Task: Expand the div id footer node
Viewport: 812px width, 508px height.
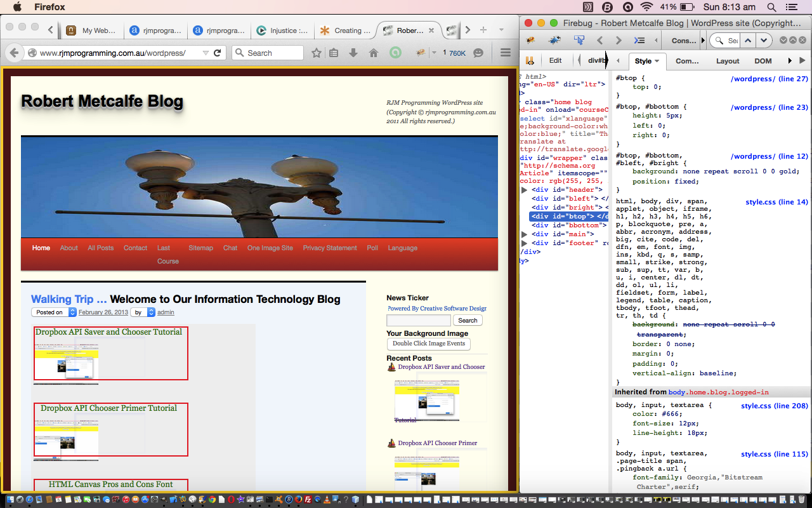Action: tap(524, 243)
